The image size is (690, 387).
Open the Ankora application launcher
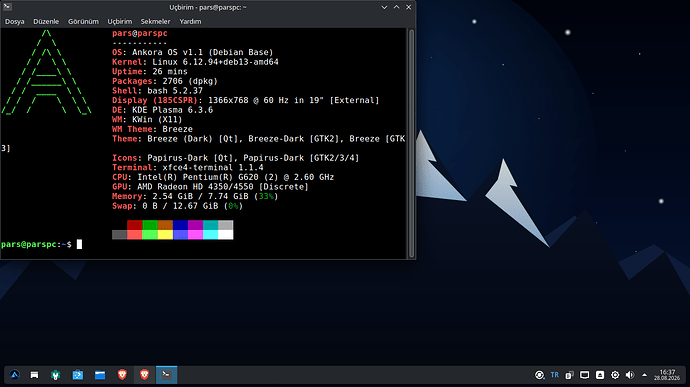pos(15,375)
